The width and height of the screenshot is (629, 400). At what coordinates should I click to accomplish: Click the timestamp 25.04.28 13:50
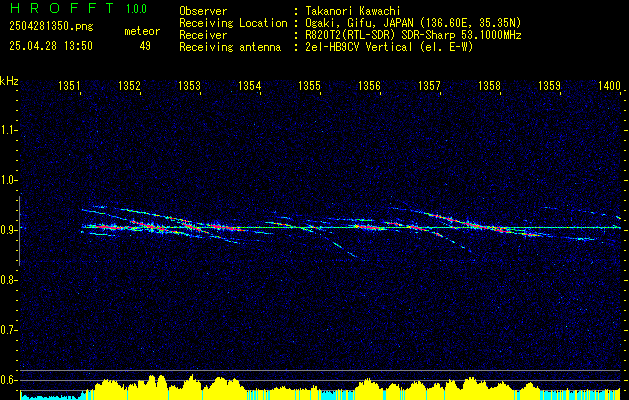[51, 46]
